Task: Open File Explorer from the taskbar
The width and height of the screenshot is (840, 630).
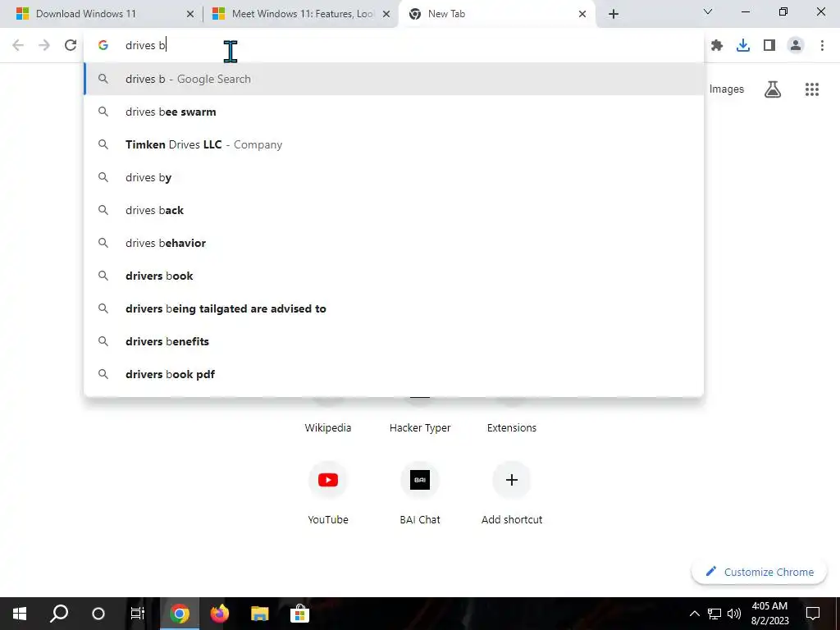Action: point(259,614)
